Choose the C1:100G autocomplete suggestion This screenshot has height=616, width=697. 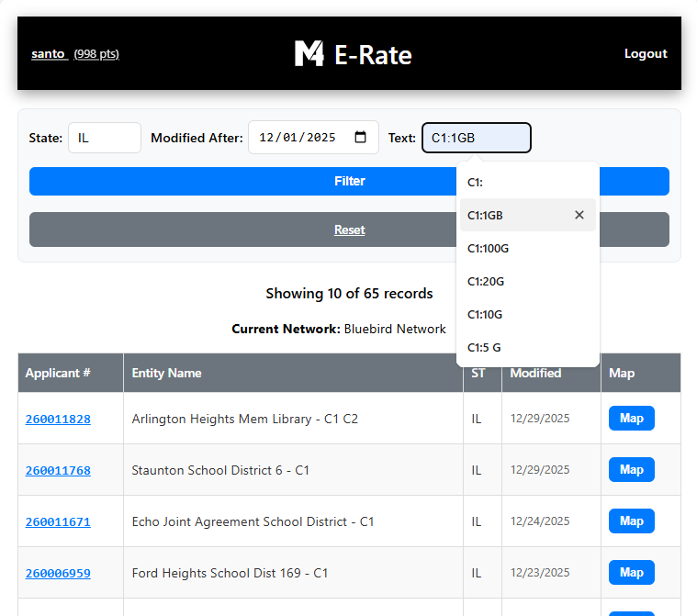pos(528,249)
